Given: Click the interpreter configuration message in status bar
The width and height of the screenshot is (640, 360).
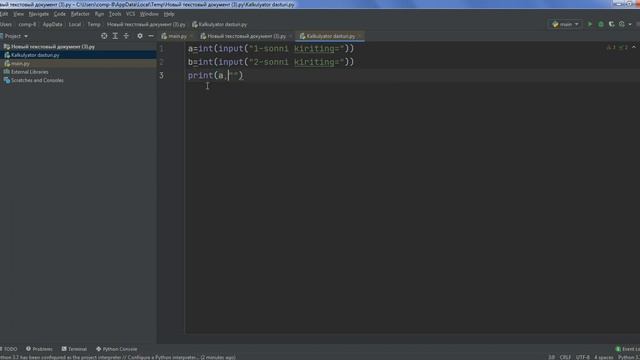Looking at the screenshot, I should pos(118,357).
